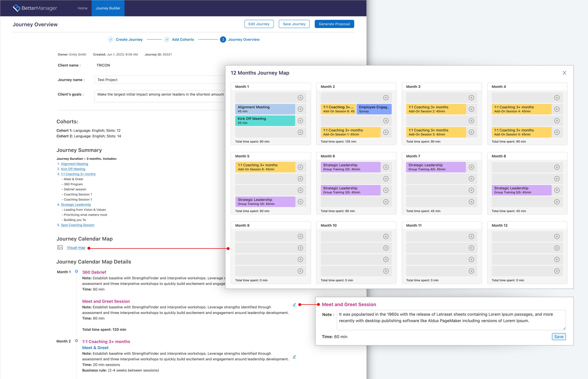Image resolution: width=588 pixels, height=379 pixels.
Task: Click edit pencil beside Meet & Greet note
Action: [x=294, y=357]
